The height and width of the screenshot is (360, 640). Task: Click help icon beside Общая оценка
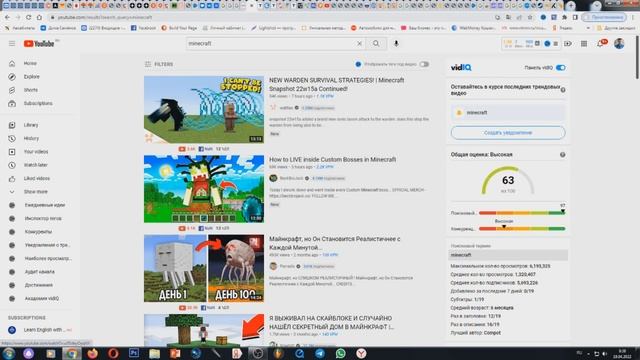[x=562, y=155]
